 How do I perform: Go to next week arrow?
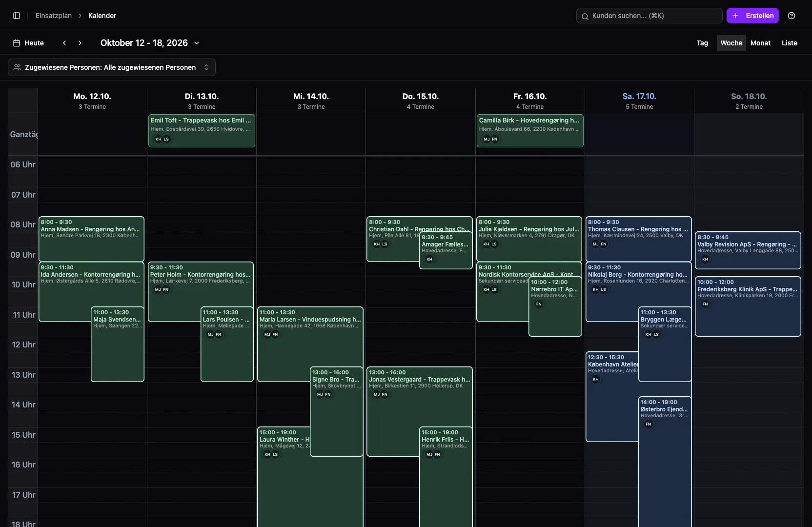pyautogui.click(x=80, y=43)
